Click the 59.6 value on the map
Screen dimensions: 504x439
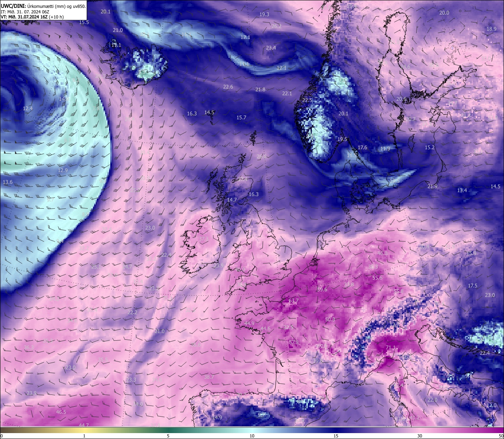322,289
